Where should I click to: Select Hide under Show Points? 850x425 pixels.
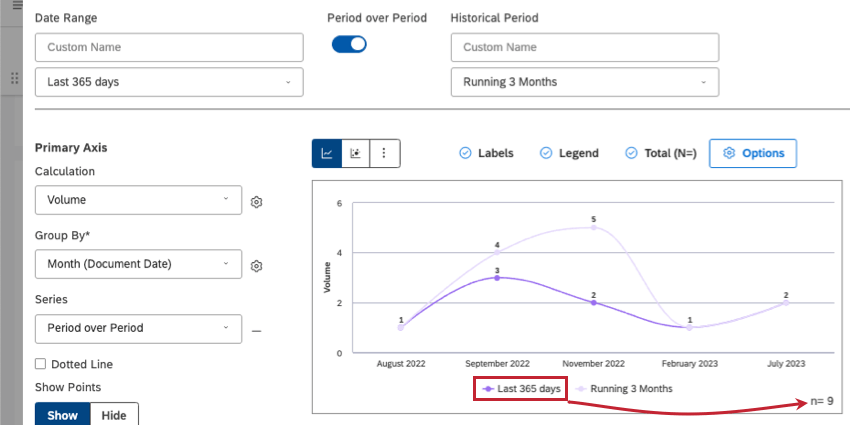pos(114,415)
